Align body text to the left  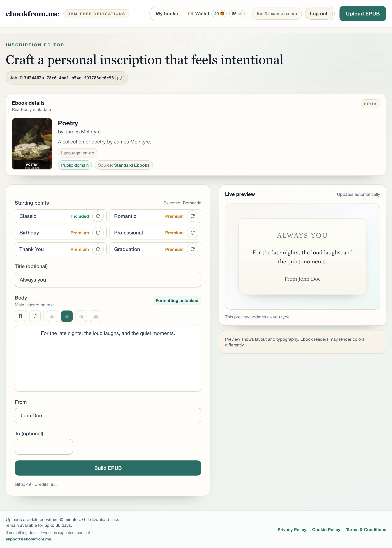click(x=52, y=316)
